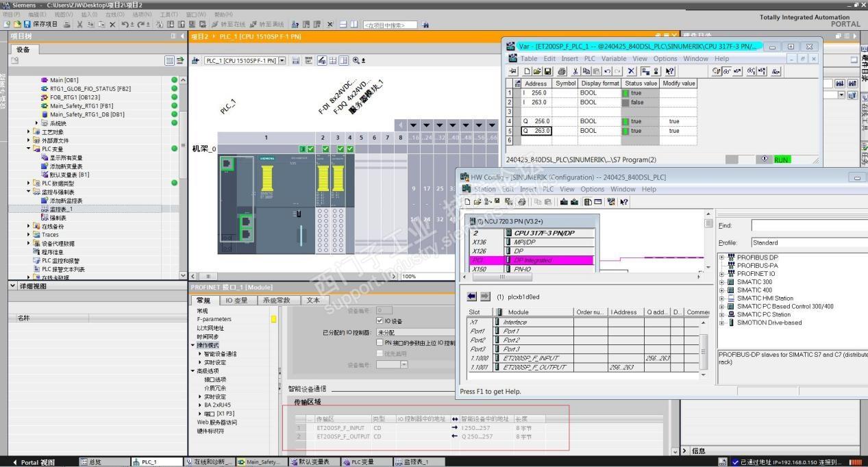868x467 pixels.
Task: Click printer icon in Var window toolbar
Action: click(x=562, y=71)
